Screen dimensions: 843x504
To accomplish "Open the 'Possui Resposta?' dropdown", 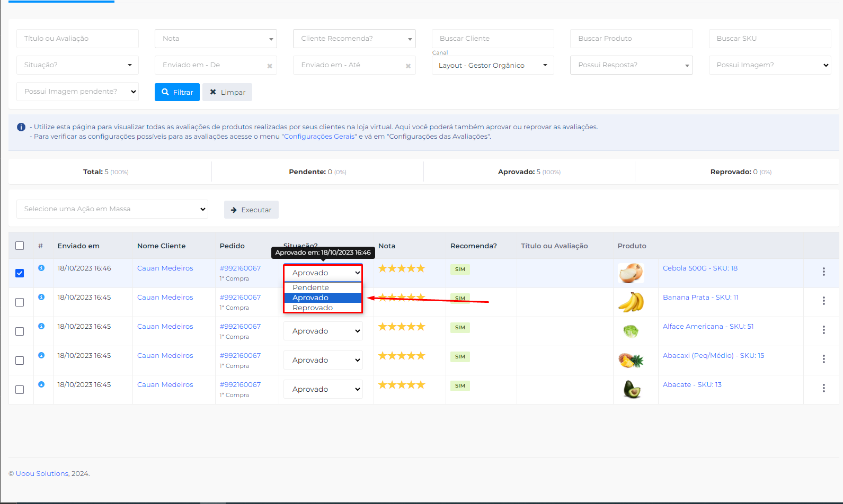I will point(631,65).
